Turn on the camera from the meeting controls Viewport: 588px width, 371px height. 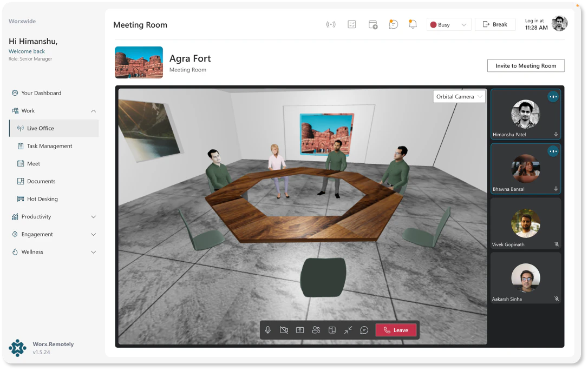click(284, 329)
